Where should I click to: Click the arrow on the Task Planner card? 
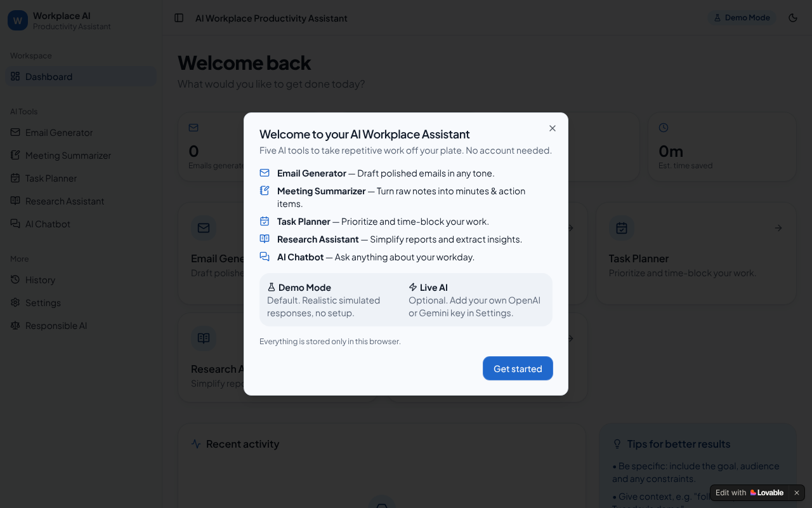778,228
